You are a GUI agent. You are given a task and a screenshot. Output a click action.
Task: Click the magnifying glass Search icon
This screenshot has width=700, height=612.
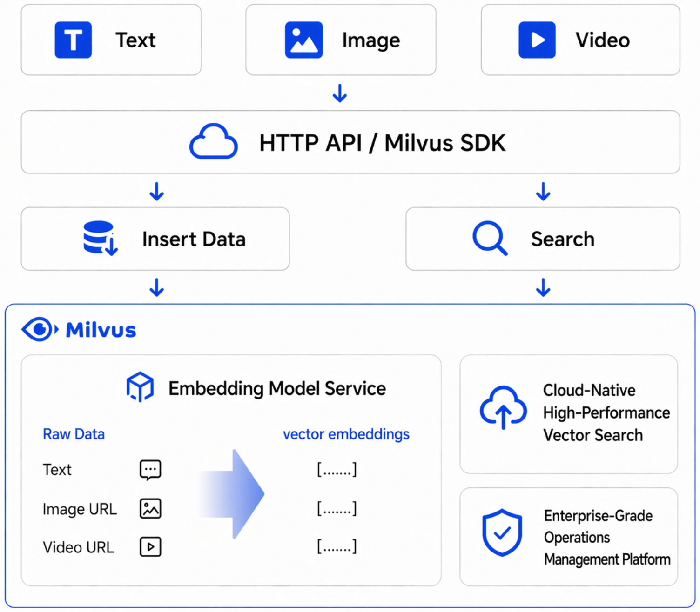pyautogui.click(x=490, y=238)
